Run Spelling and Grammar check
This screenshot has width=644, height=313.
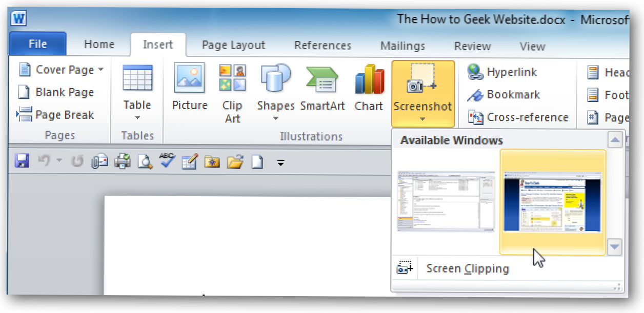[x=167, y=160]
